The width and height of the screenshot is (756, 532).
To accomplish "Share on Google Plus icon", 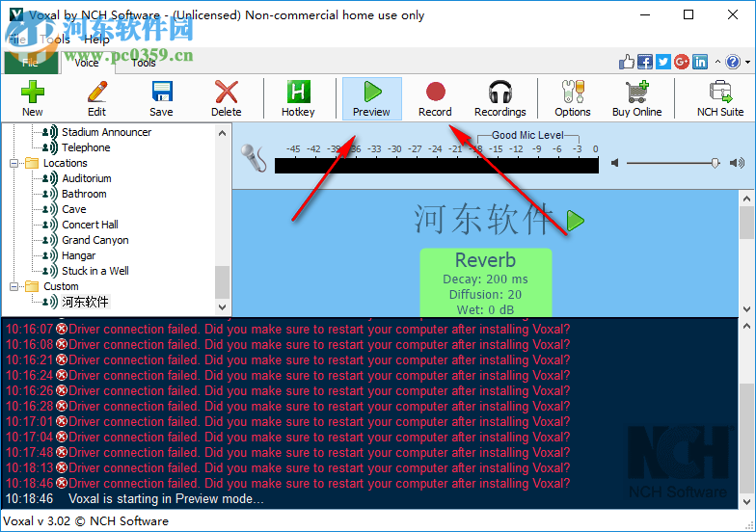I will pos(681,62).
